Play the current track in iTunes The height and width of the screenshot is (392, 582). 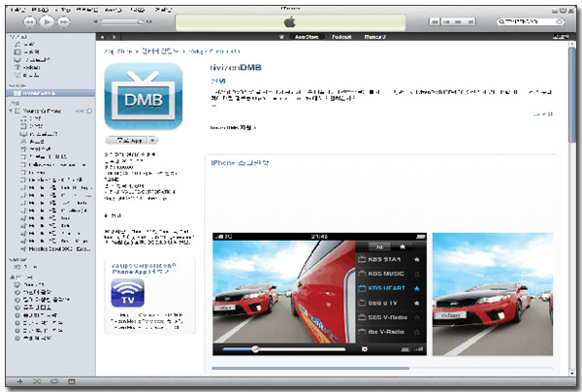(47, 22)
